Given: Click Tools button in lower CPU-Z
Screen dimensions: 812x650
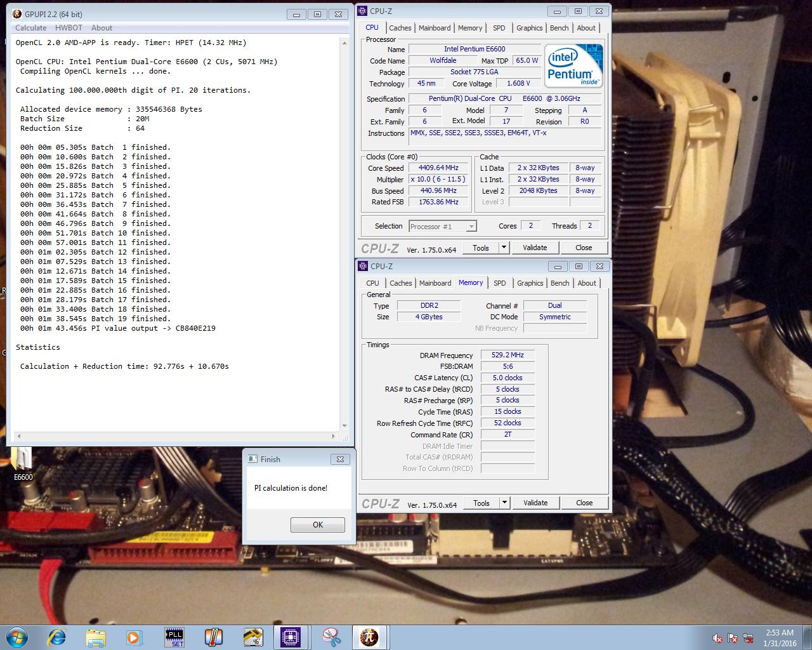Looking at the screenshot, I should pos(481,503).
